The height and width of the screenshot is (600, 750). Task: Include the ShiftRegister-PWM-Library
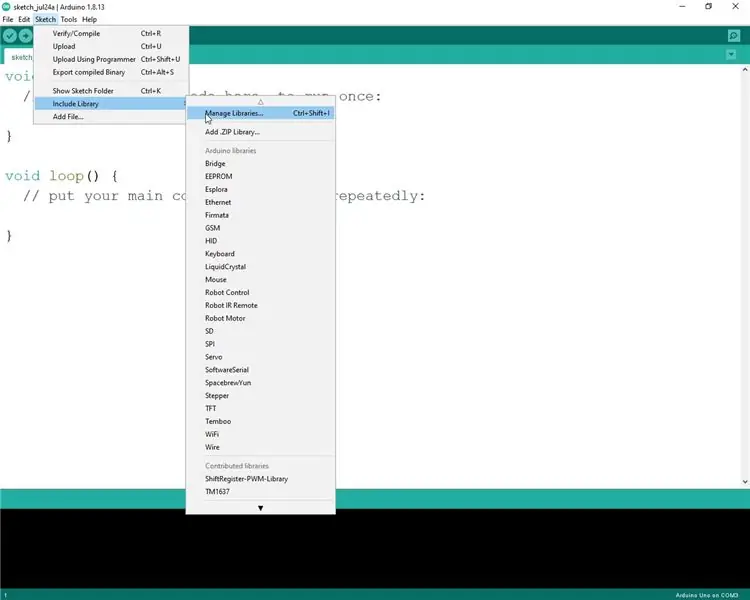click(260, 479)
